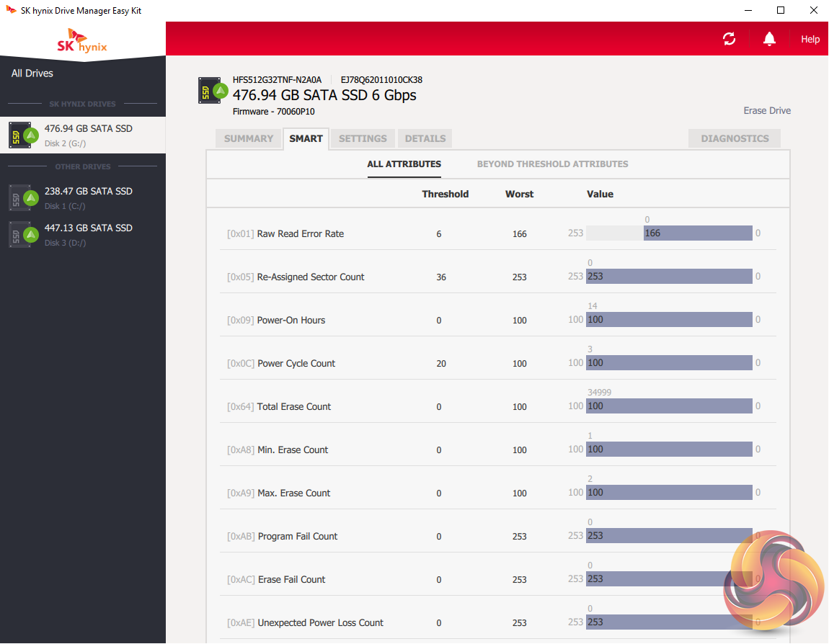Click the 447.13 GB drive SSD icon
This screenshot has height=644, width=829.
click(x=22, y=234)
